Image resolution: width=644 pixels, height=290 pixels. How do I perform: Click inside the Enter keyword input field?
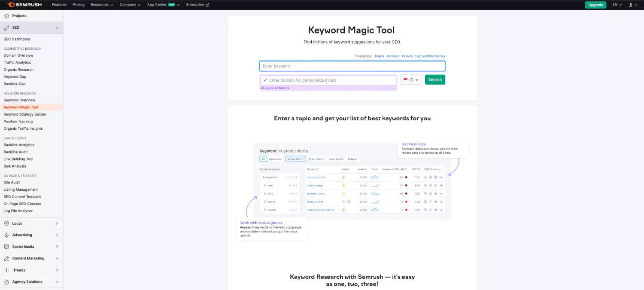[352, 66]
